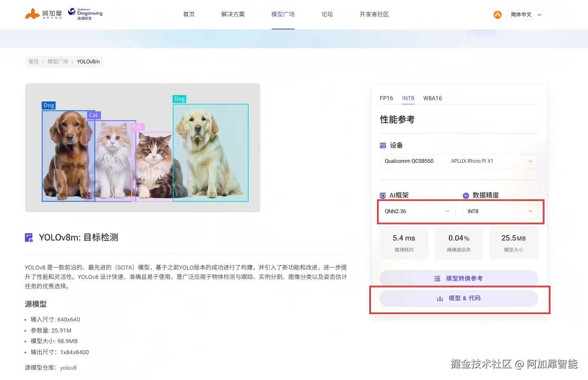Open the 论坛 navigation menu item

[327, 14]
